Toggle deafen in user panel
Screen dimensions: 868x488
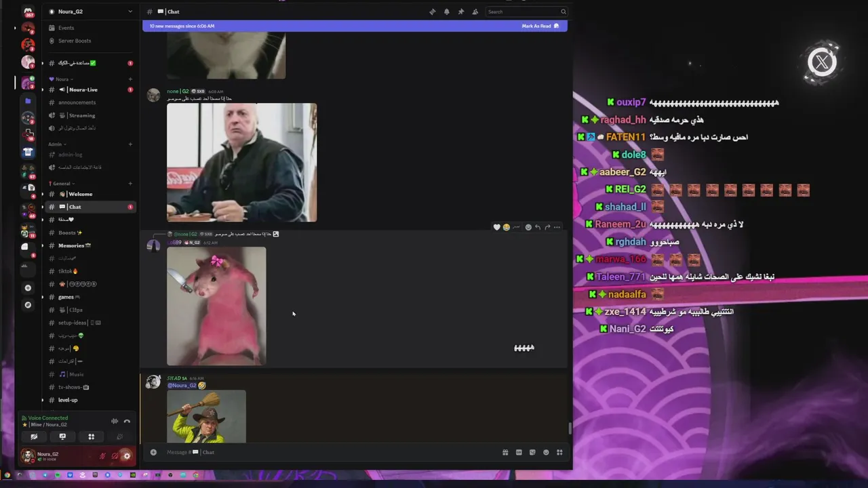(115, 456)
